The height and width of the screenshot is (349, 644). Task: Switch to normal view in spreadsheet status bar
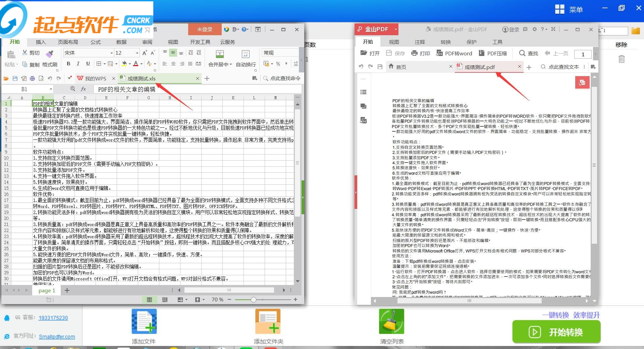pyautogui.click(x=150, y=299)
